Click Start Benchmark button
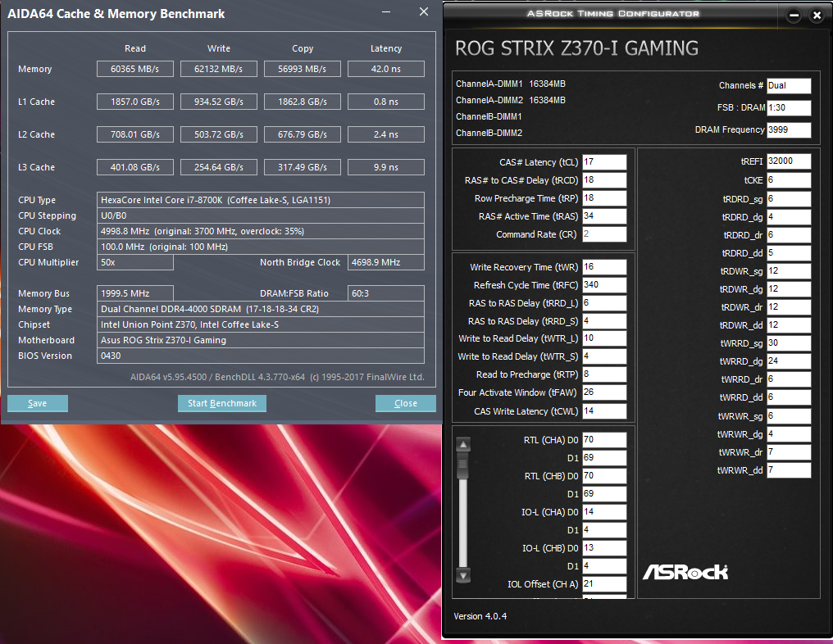The width and height of the screenshot is (833, 644). [x=222, y=403]
